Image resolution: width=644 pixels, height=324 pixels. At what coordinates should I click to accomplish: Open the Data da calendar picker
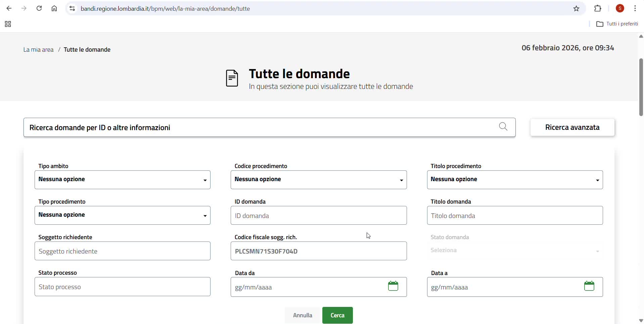tap(393, 286)
